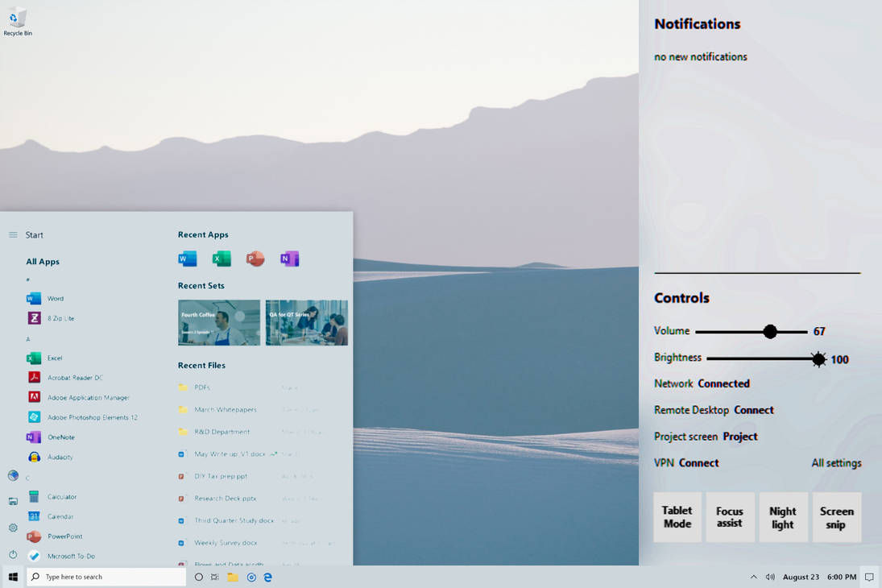Click Connected next to Network
This screenshot has height=588, width=882.
[724, 383]
